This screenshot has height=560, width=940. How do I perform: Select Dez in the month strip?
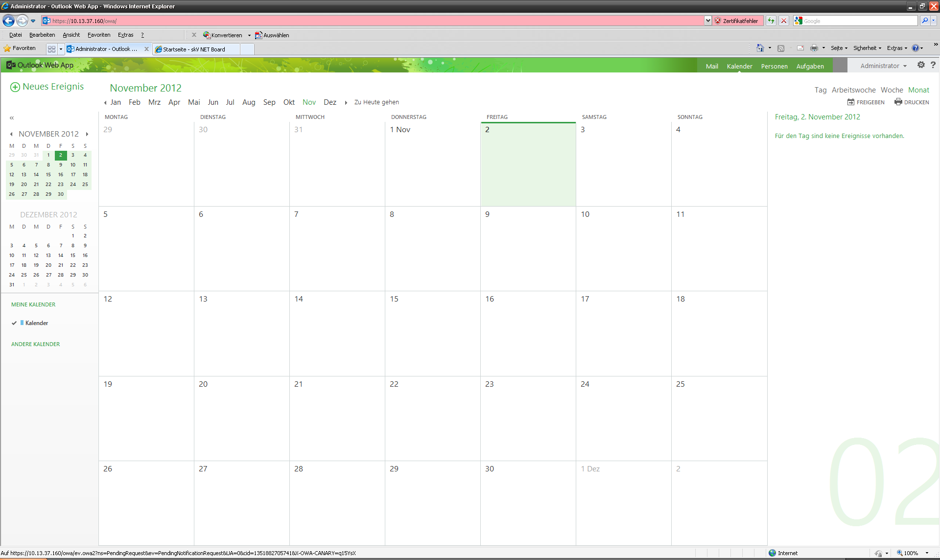point(329,102)
